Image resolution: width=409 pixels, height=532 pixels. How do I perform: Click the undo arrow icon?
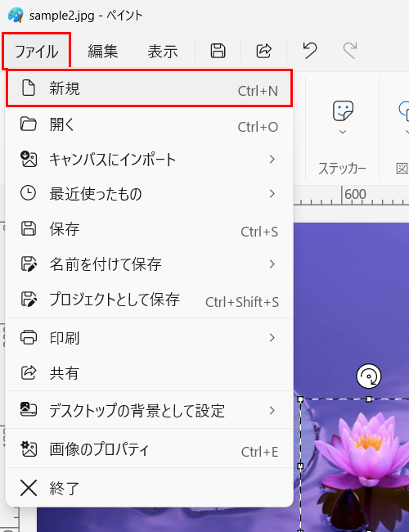[310, 51]
